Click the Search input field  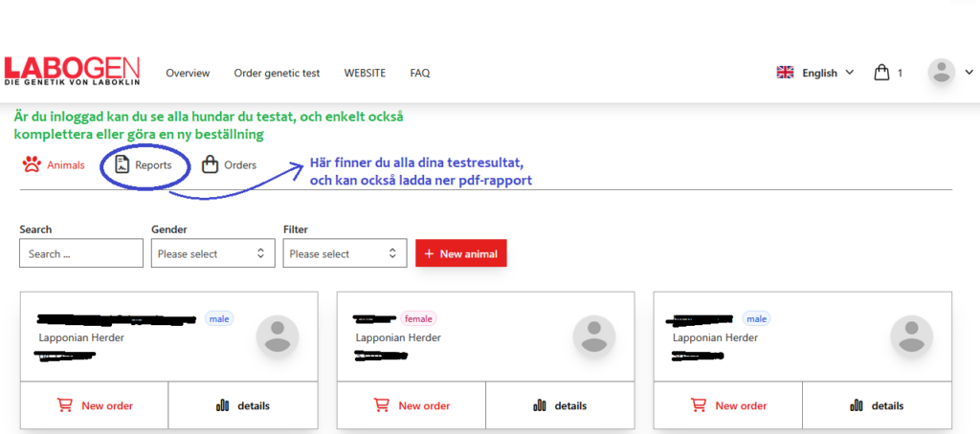(80, 253)
